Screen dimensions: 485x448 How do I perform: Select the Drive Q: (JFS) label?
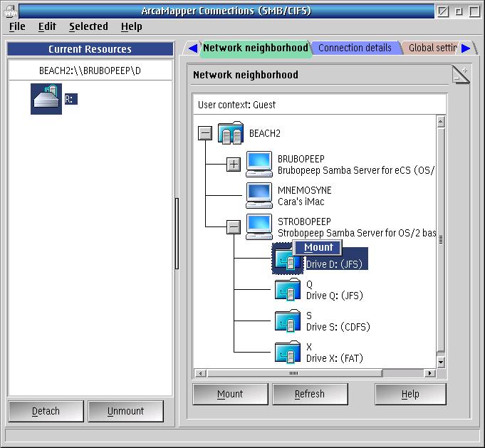[334, 296]
